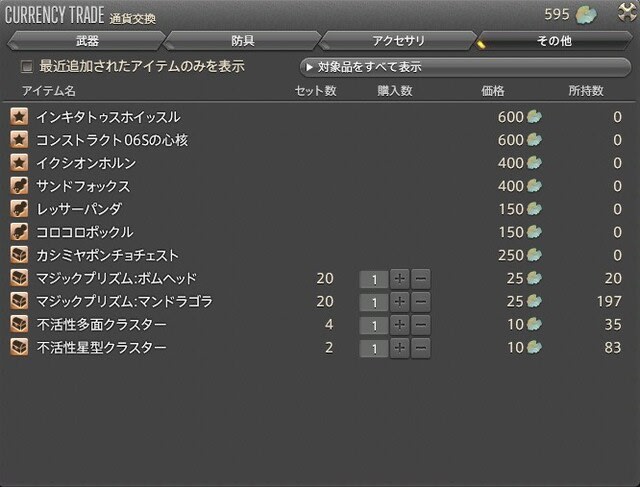The height and width of the screenshot is (487, 640).
Task: Select the イクシオンホルン item name
Action: (86, 163)
